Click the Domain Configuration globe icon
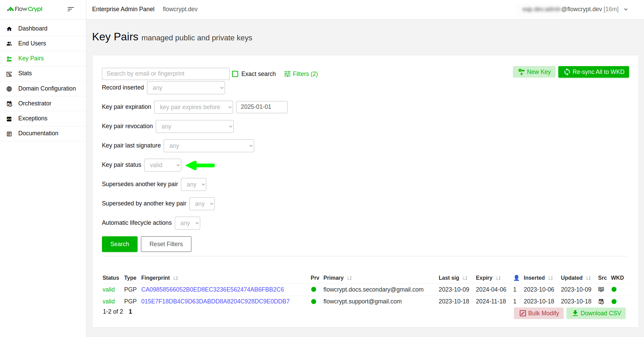The height and width of the screenshot is (337, 644). [9, 89]
